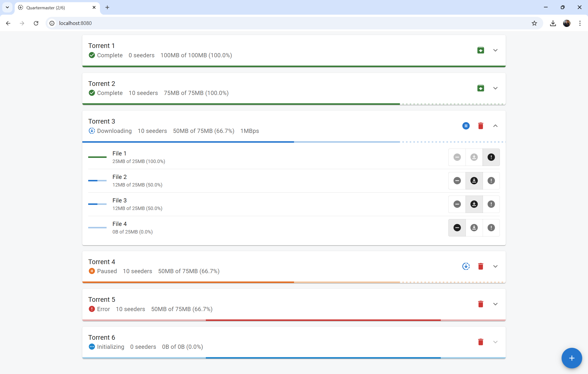This screenshot has height=374, width=588.
Task: Collapse Torrent 3 file list
Action: coord(495,126)
